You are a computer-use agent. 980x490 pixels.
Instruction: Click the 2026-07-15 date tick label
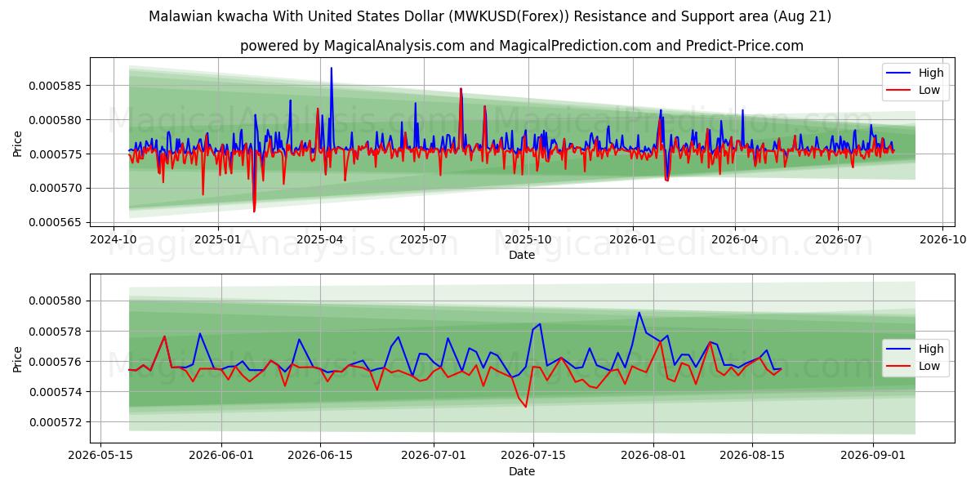533,456
